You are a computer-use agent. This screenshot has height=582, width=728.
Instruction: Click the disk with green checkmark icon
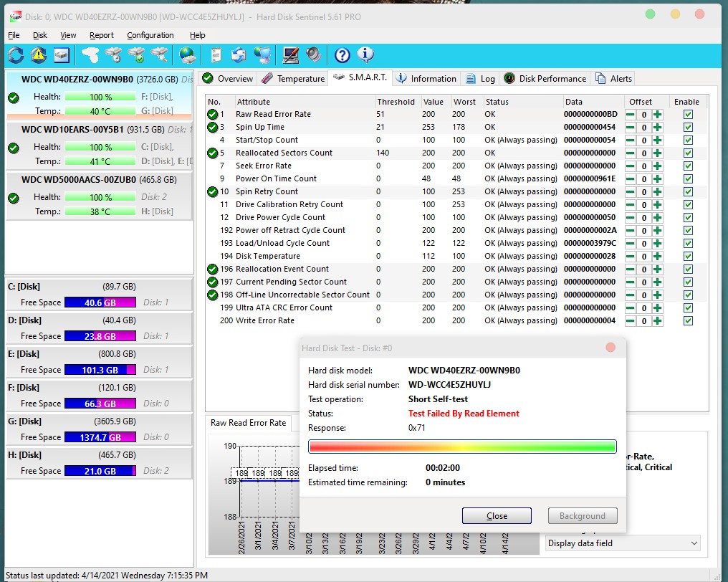[136, 55]
